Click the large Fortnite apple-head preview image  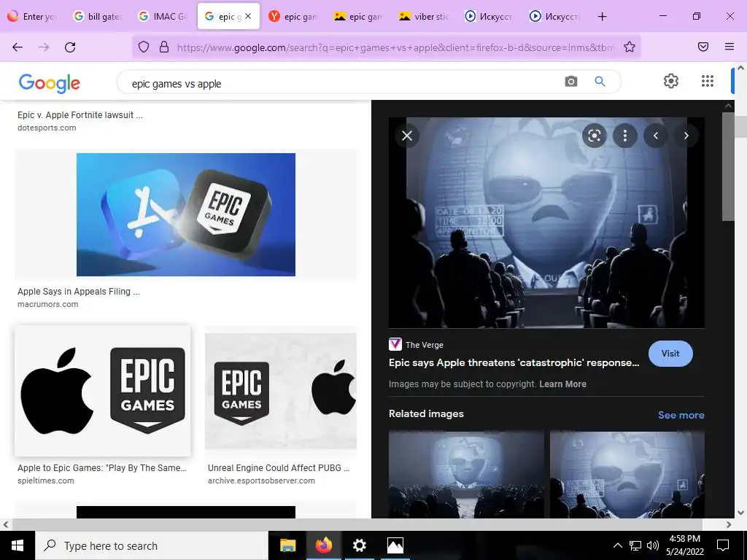click(x=546, y=222)
